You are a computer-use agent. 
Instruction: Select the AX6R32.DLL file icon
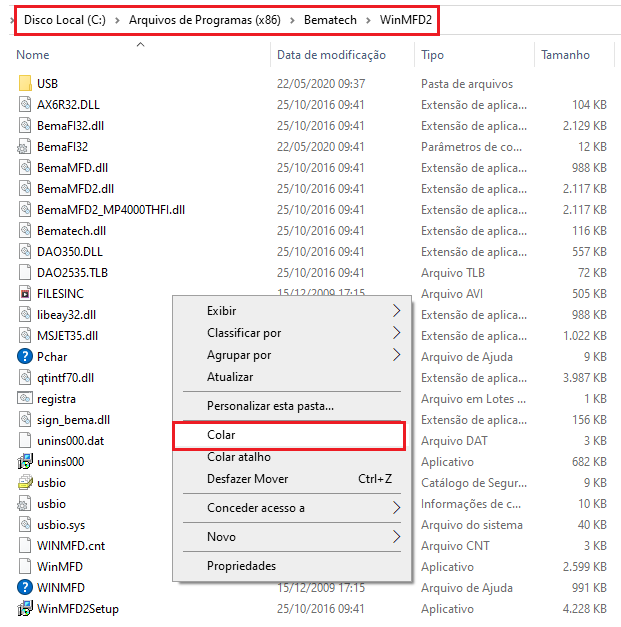[x=25, y=104]
